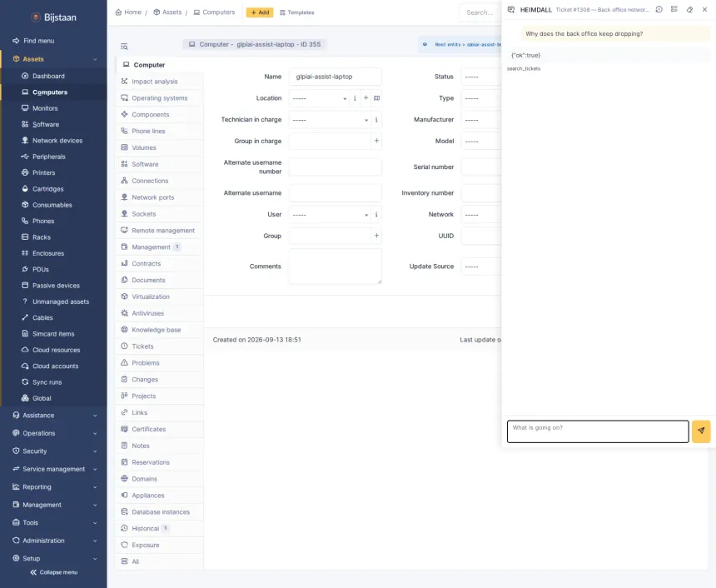The height and width of the screenshot is (588, 716).
Task: Click the grid icon in HEIMDALL header
Action: coord(674,9)
